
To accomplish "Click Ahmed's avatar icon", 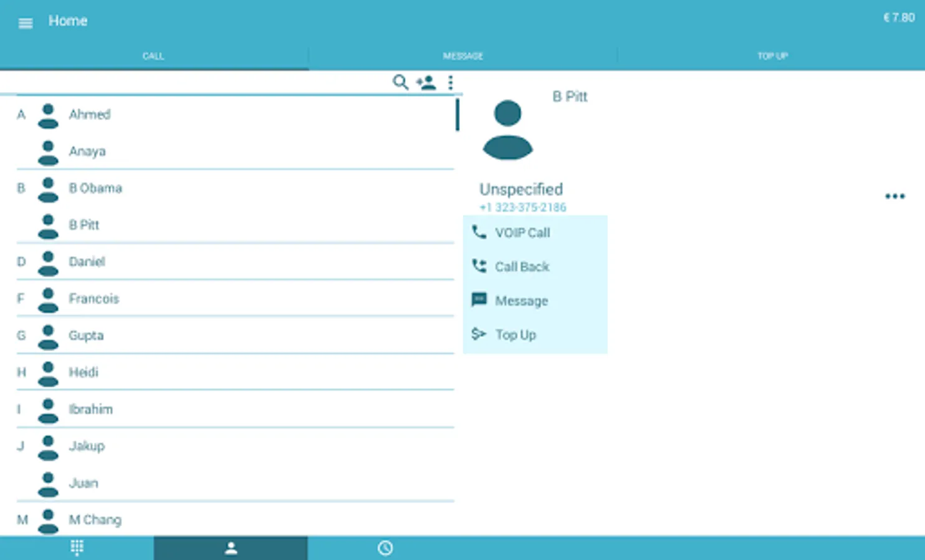I will coord(48,116).
